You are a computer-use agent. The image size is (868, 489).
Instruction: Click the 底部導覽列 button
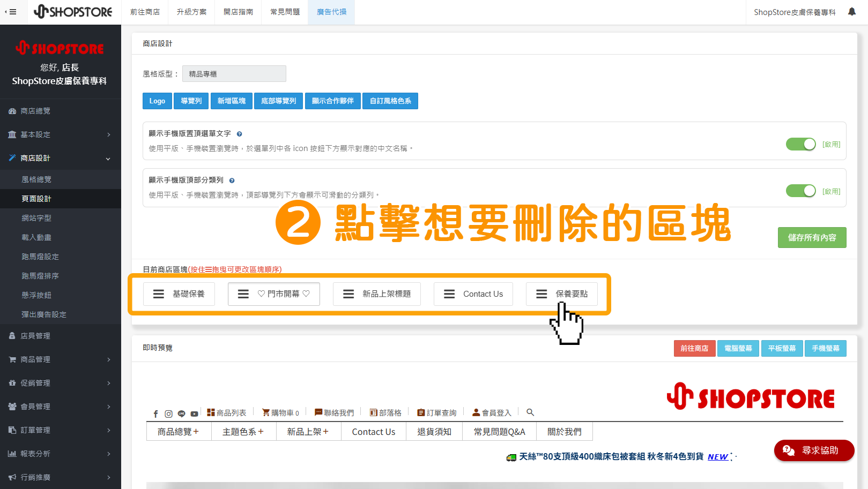(x=278, y=101)
